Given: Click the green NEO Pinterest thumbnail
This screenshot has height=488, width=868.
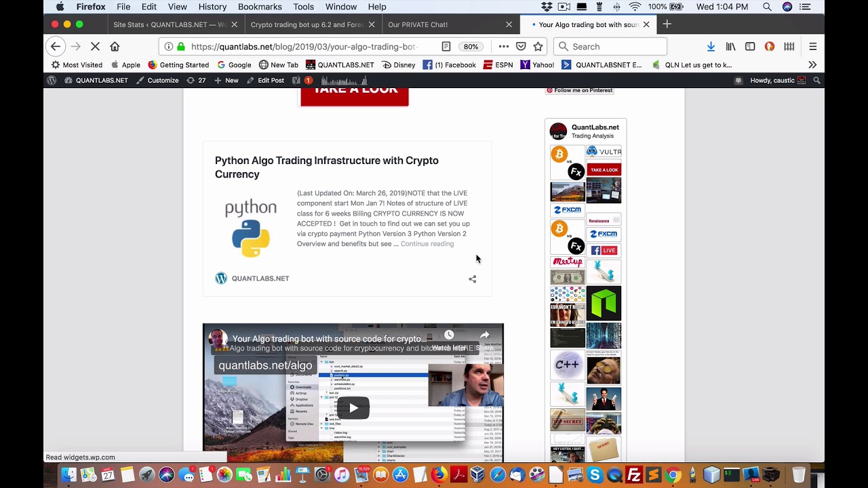Looking at the screenshot, I should 604,303.
